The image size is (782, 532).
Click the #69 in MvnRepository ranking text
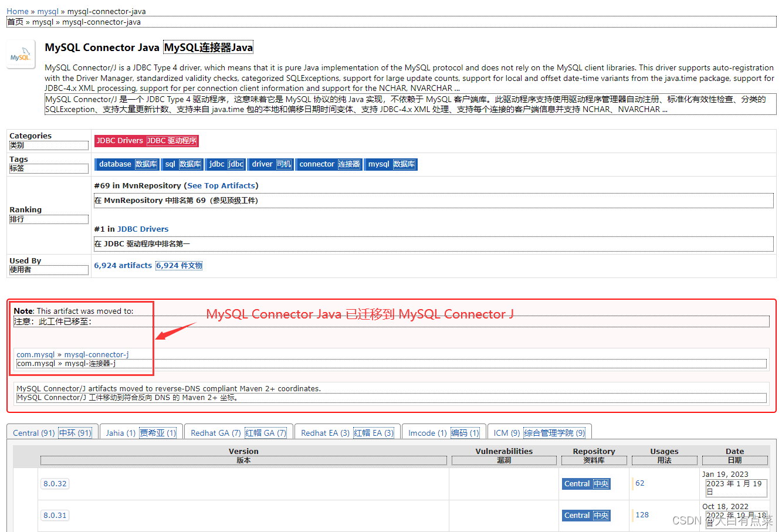(x=176, y=185)
